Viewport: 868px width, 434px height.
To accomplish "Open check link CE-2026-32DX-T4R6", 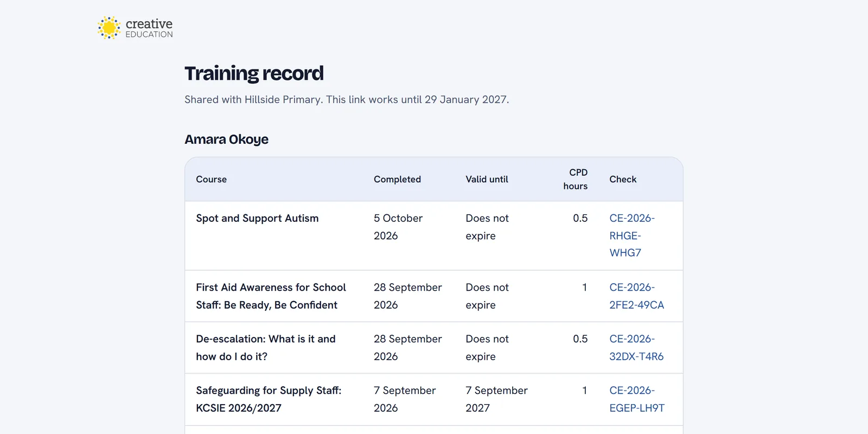I will (x=636, y=348).
